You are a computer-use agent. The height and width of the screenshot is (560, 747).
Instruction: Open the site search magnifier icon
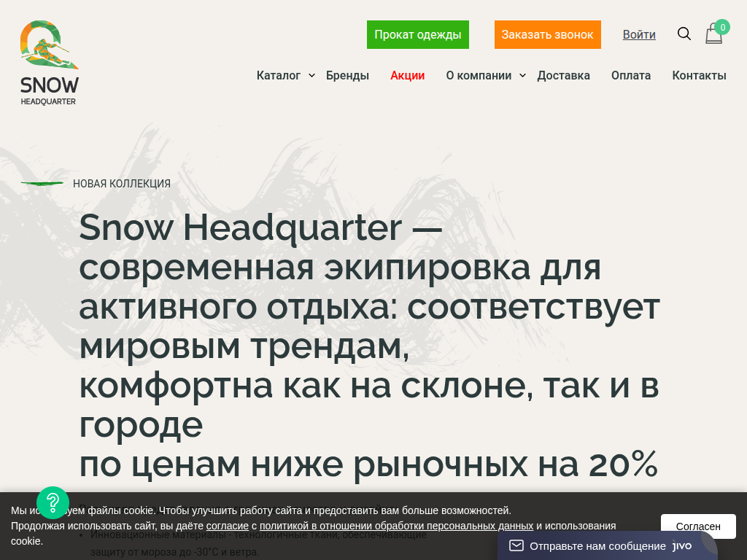[x=684, y=34]
